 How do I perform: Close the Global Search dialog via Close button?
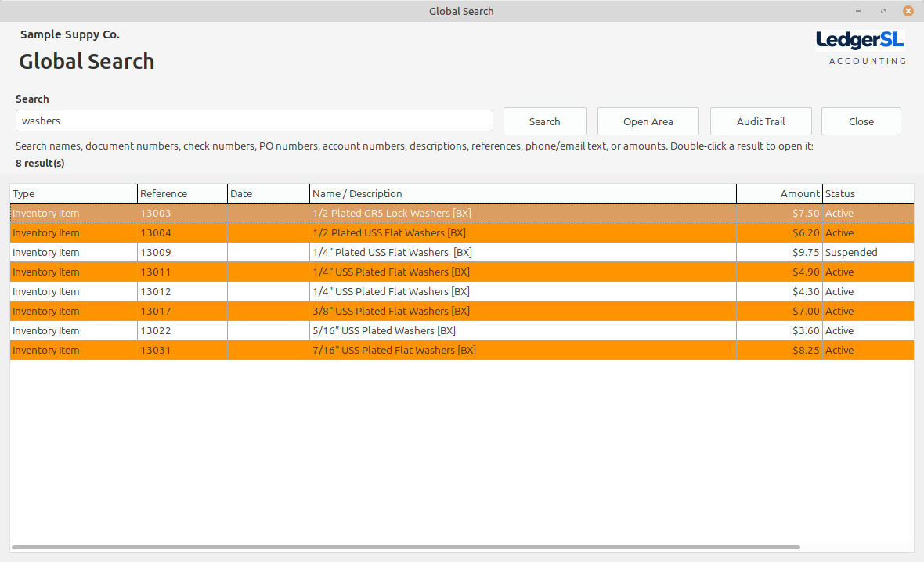point(861,121)
